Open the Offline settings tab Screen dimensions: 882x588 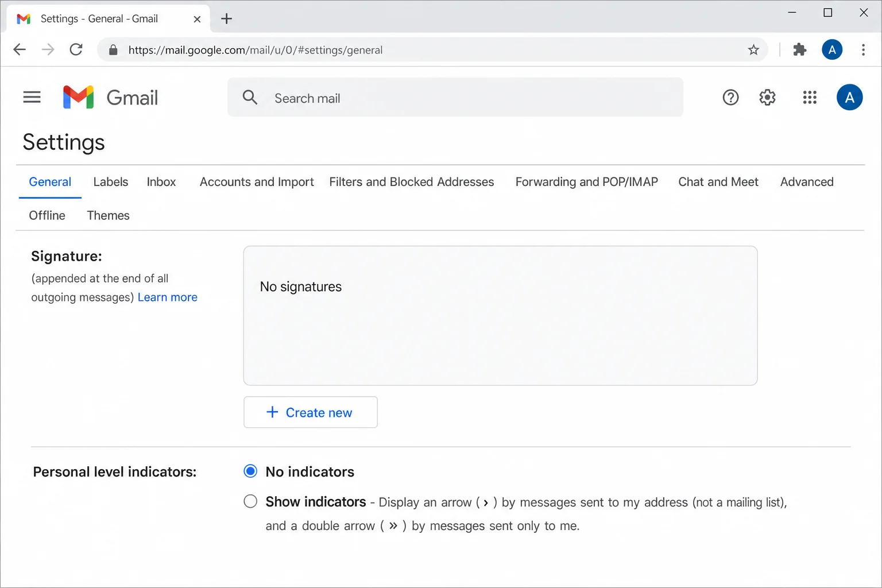click(47, 215)
